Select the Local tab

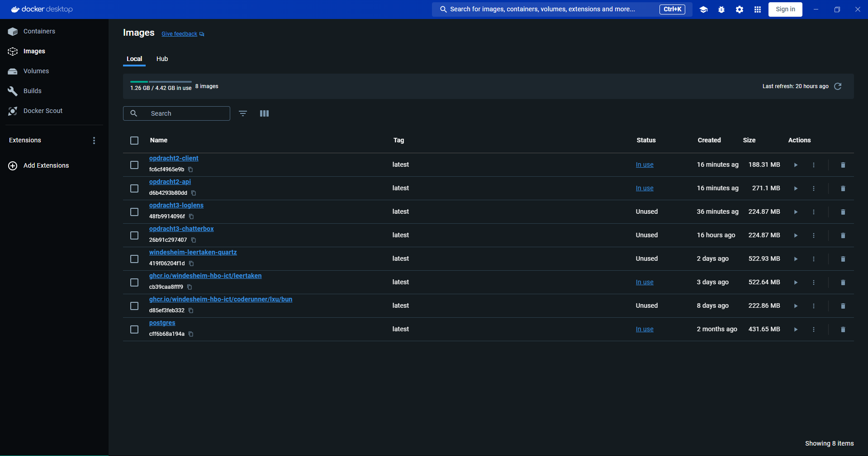[x=134, y=59]
